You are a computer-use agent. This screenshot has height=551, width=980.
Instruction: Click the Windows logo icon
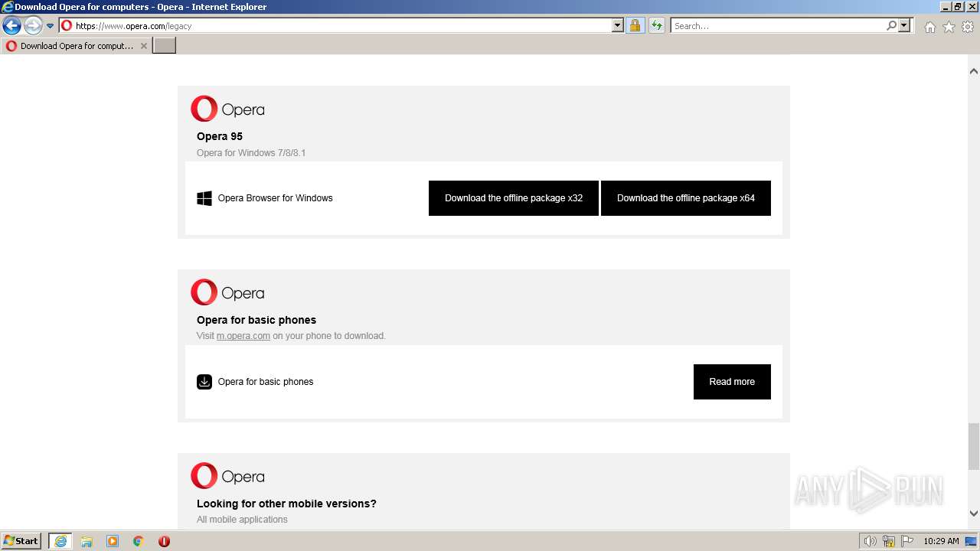(204, 198)
